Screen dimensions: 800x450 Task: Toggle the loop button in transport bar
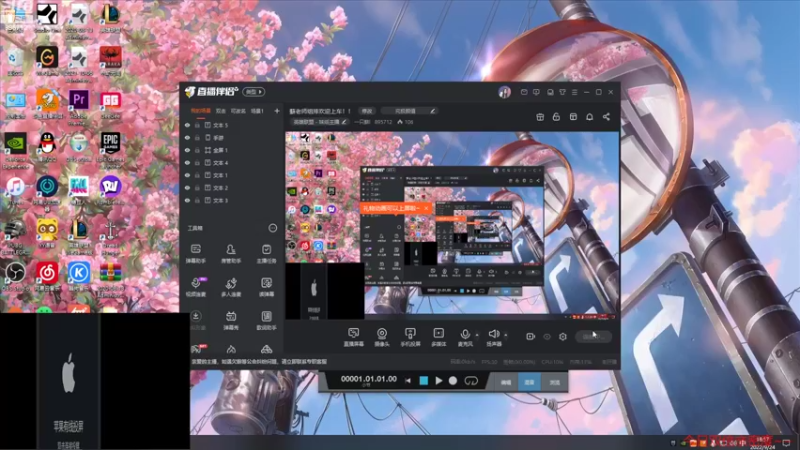click(471, 381)
